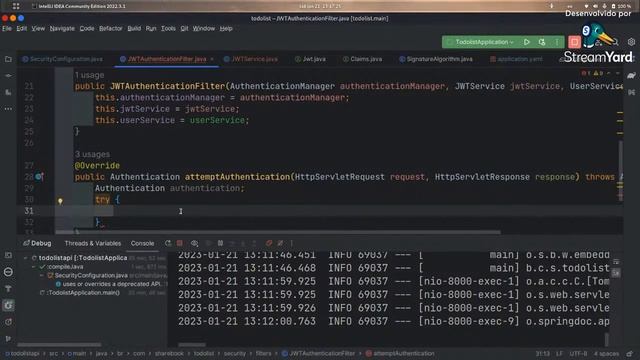Switch to Console tab in Debug panel
The image size is (640, 360).
tap(142, 243)
